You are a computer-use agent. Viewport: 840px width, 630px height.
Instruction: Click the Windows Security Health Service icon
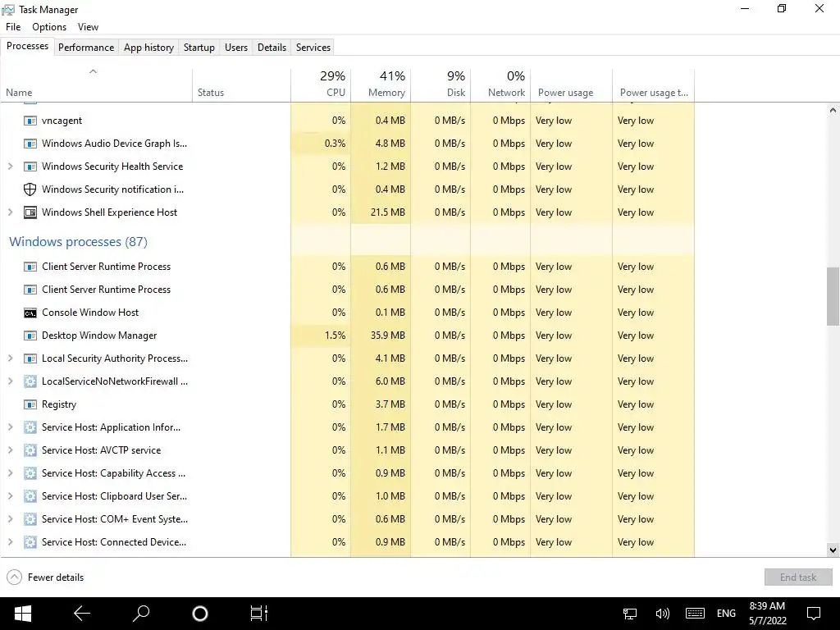(30, 167)
